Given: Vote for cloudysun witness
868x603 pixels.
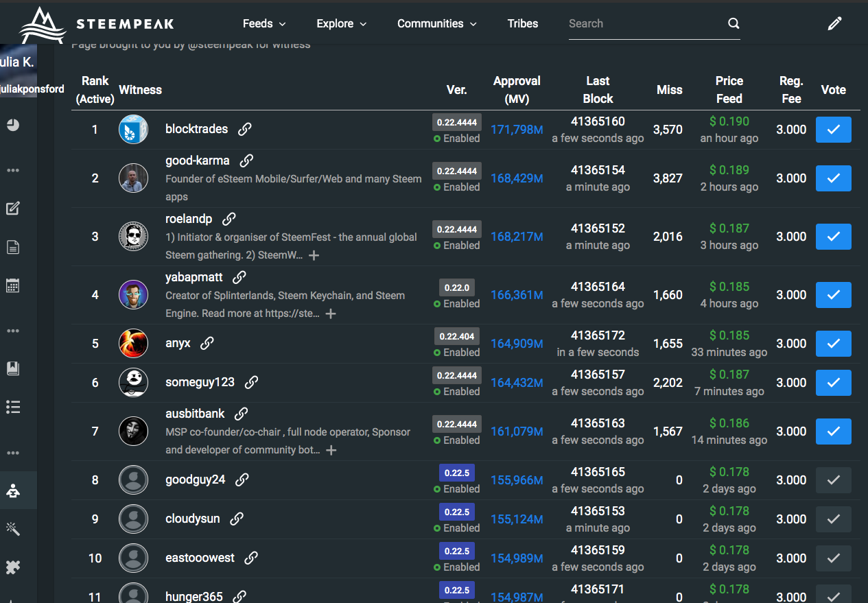Looking at the screenshot, I should click(834, 519).
